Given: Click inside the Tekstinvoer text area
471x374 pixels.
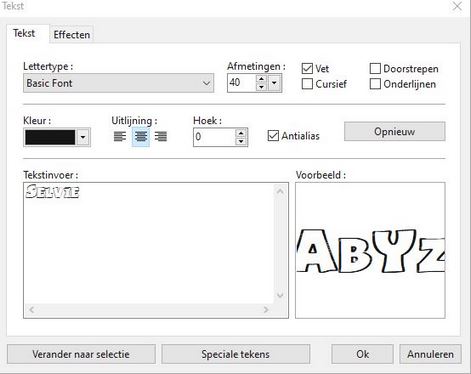Looking at the screenshot, I should click(x=149, y=243).
